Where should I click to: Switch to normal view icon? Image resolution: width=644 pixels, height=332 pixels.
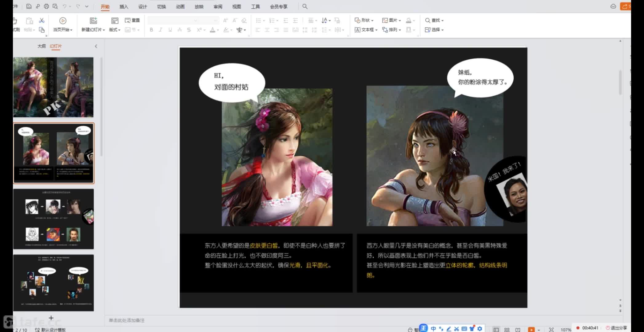(496, 330)
